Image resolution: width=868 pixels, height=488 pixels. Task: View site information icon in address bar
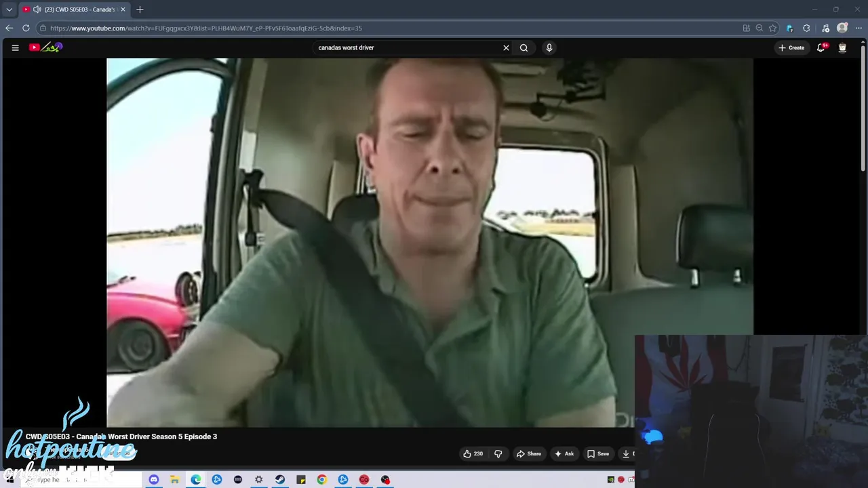pos(43,28)
